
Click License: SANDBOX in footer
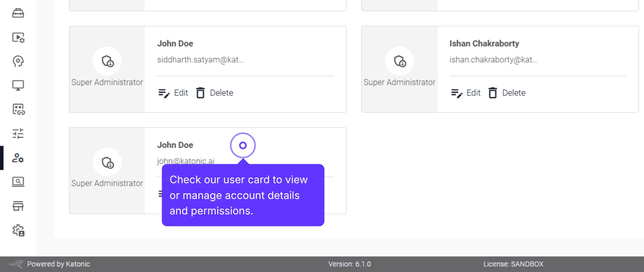tap(513, 264)
